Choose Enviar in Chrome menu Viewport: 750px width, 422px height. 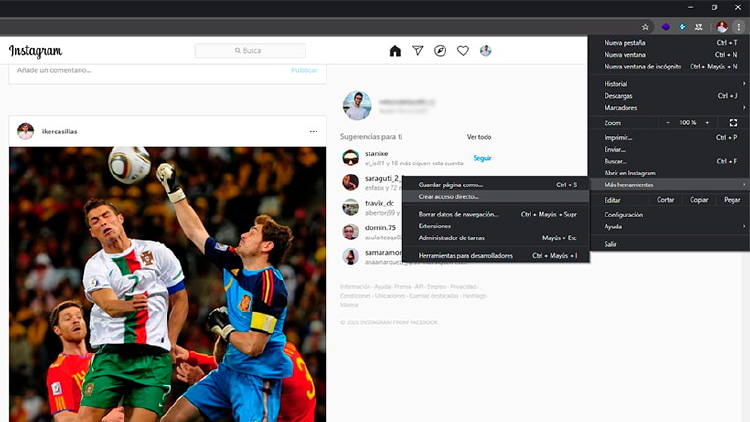coord(669,149)
